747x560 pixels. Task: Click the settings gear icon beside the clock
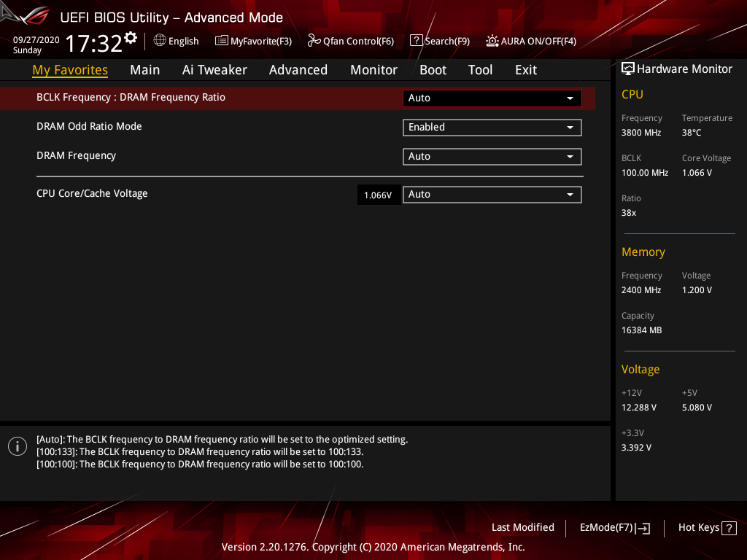tap(131, 37)
